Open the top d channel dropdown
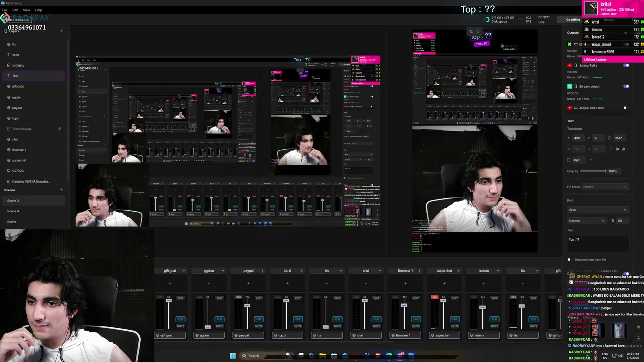Screen dimensions: 644x362 [301, 271]
